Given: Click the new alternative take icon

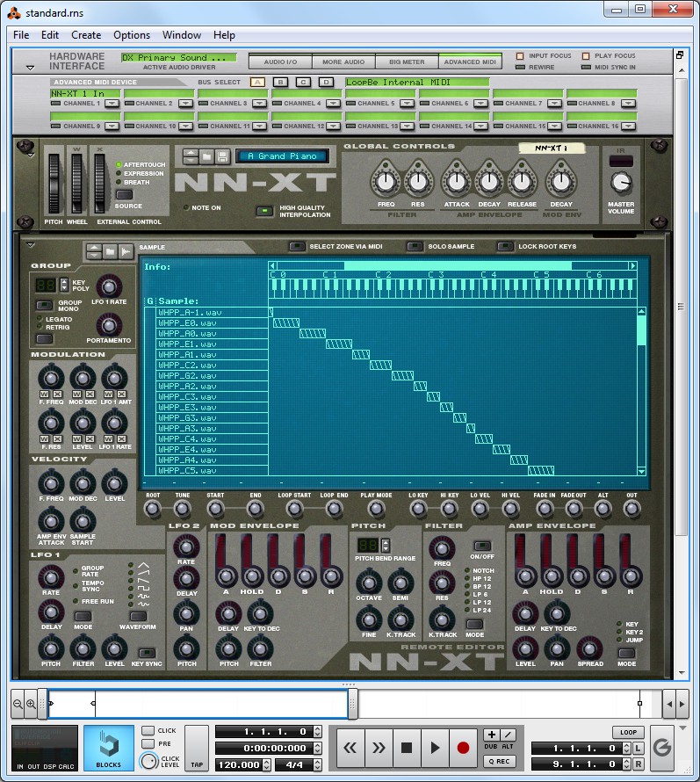Looking at the screenshot, I should [x=508, y=735].
